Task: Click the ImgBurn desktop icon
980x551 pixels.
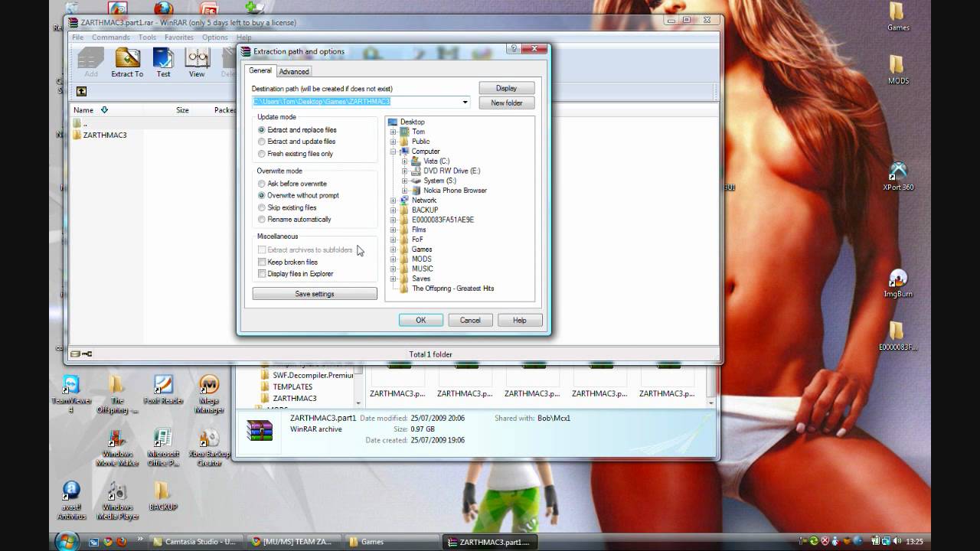Action: 898,283
